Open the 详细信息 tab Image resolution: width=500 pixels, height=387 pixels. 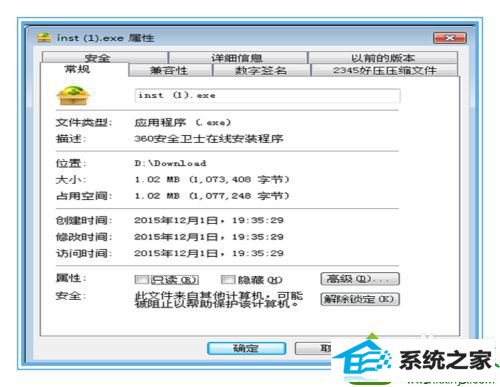click(x=238, y=57)
